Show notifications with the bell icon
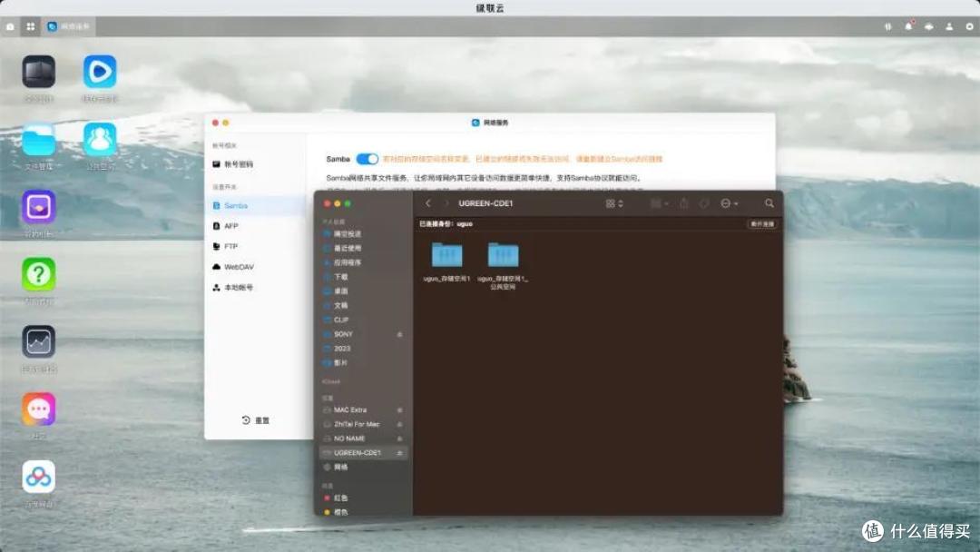Screen dimensions: 980x552 click(908, 26)
